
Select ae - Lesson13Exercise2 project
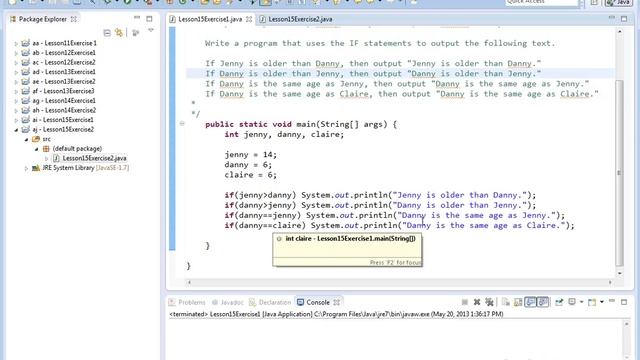[64, 81]
